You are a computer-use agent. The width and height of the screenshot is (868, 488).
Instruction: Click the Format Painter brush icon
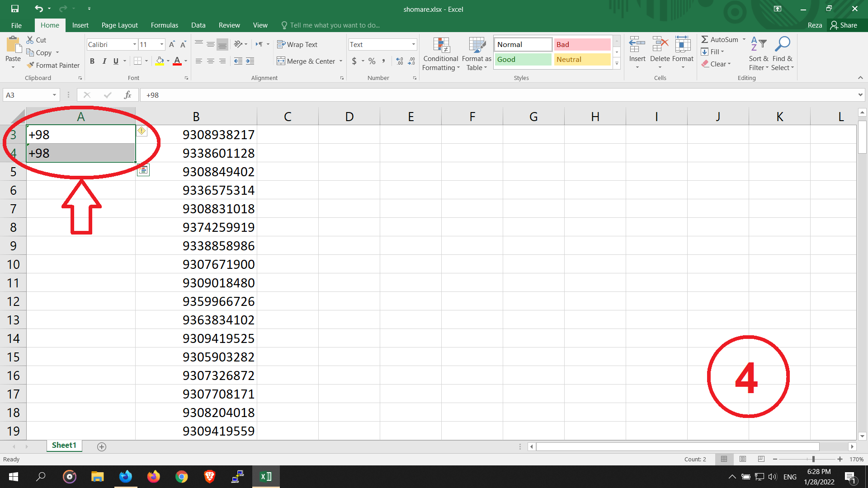coord(31,65)
